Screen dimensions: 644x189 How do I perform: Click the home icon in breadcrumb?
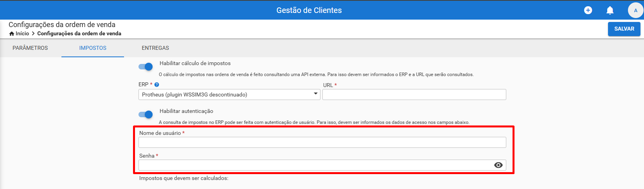pyautogui.click(x=12, y=34)
